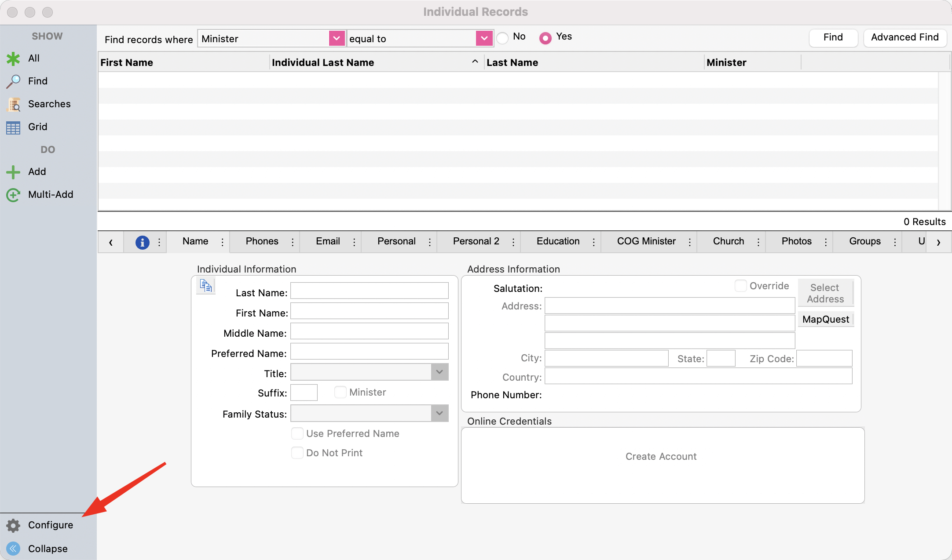Select the No radio button

502,38
